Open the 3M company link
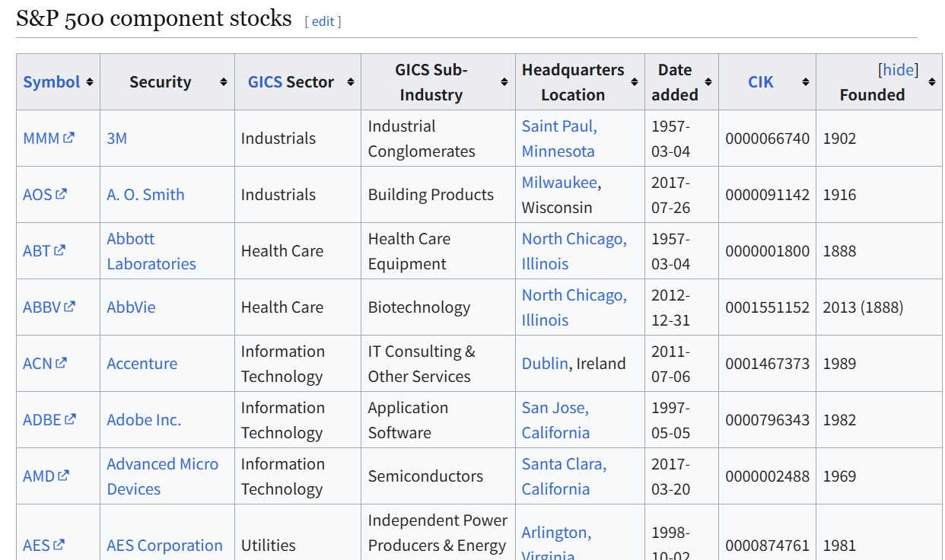The height and width of the screenshot is (560, 945). [x=116, y=138]
